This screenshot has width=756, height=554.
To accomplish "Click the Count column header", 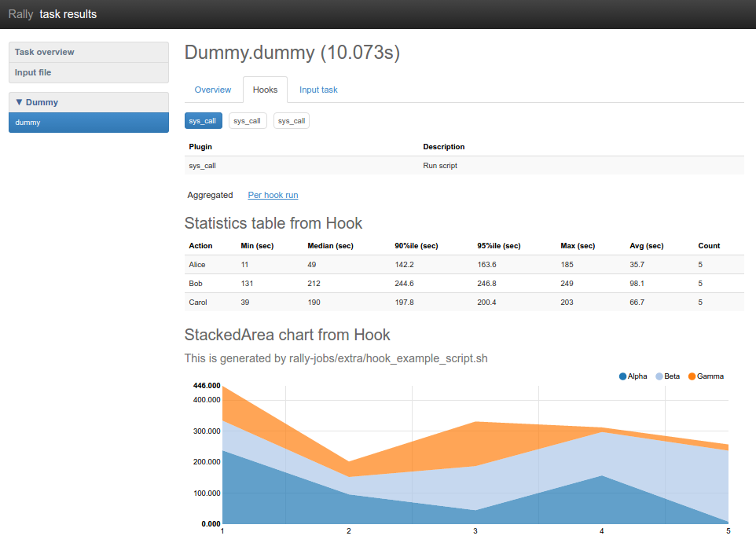I will (709, 246).
